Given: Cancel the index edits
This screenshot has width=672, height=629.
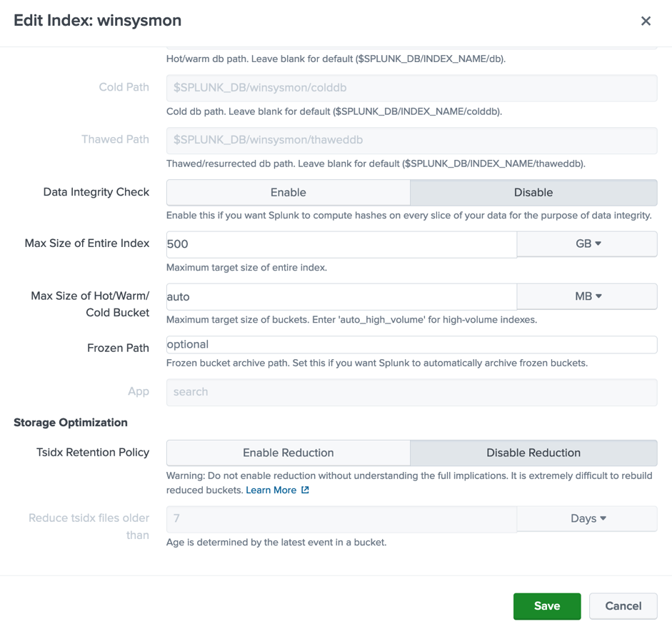Looking at the screenshot, I should 623,605.
